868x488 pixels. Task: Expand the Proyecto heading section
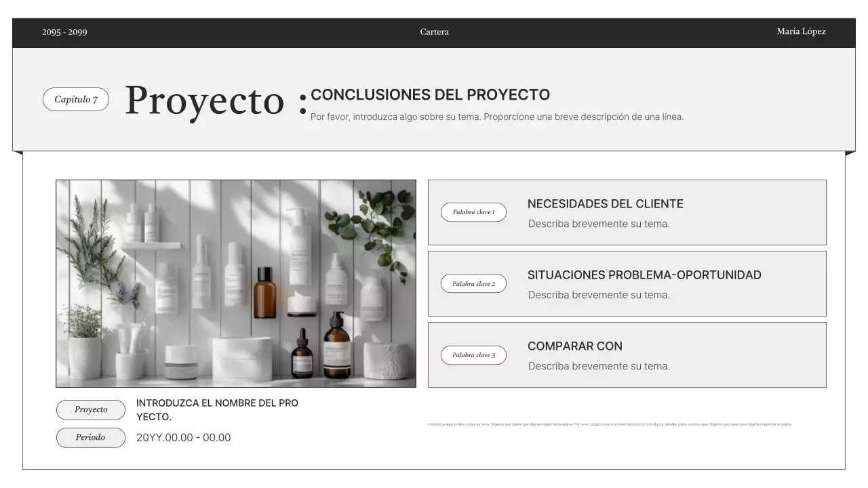(x=204, y=101)
